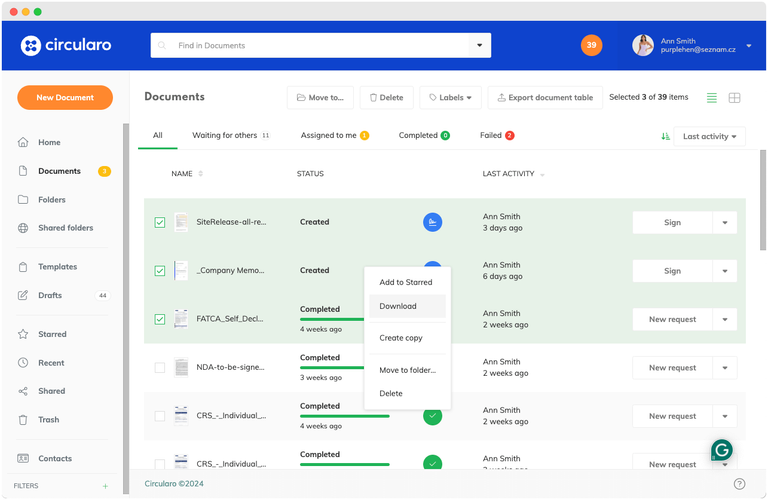Click the New Document button

(x=65, y=98)
